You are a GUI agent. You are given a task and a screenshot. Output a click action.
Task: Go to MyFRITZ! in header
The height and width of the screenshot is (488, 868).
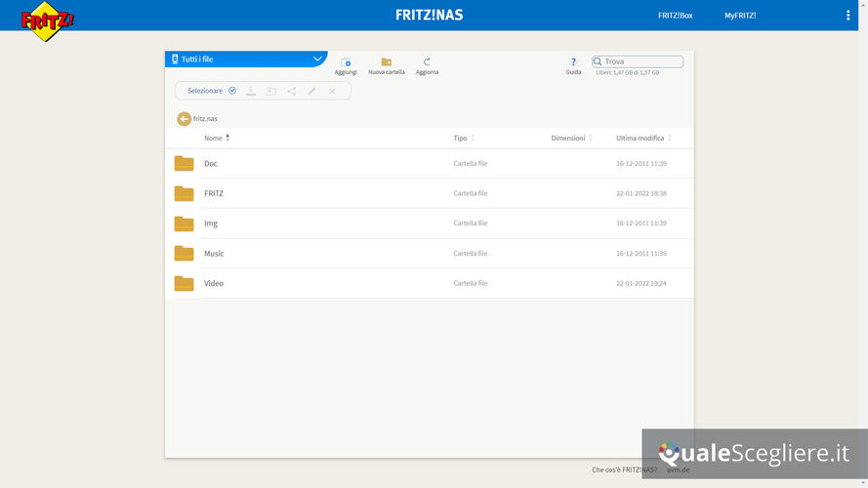(x=739, y=16)
